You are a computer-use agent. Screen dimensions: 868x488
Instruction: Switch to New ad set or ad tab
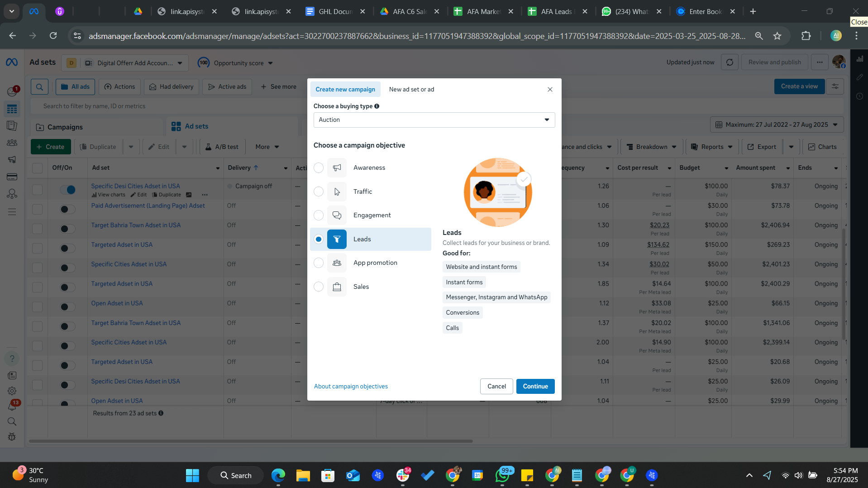click(411, 89)
